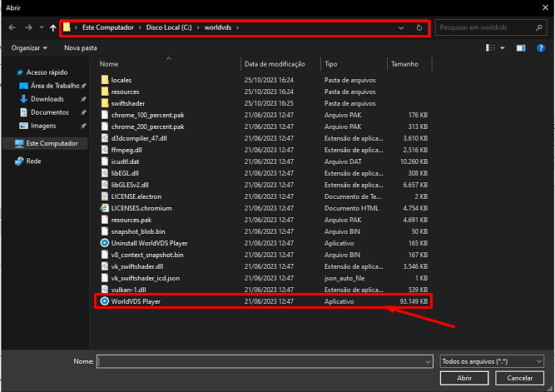Click 'Nova pasta' button

coord(81,47)
